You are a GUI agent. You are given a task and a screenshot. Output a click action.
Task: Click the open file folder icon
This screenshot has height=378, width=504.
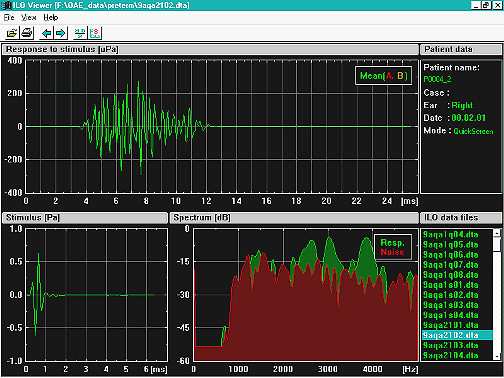click(12, 33)
